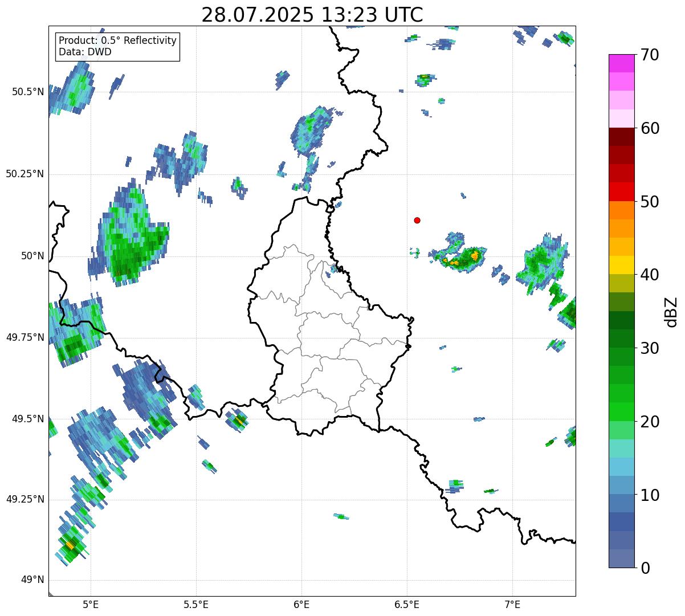Image resolution: width=685 pixels, height=616 pixels.
Task: Click the longitude label '6.5°E'
Action: [x=407, y=604]
